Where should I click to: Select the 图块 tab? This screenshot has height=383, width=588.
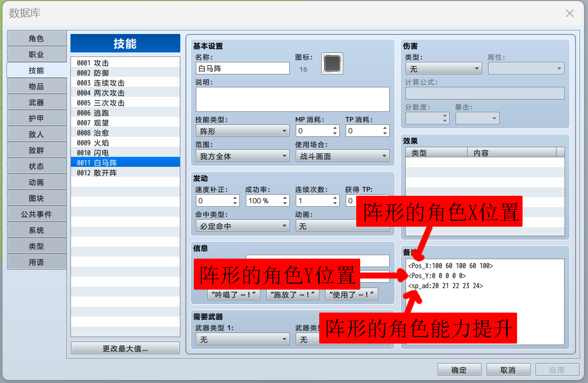[x=37, y=198]
